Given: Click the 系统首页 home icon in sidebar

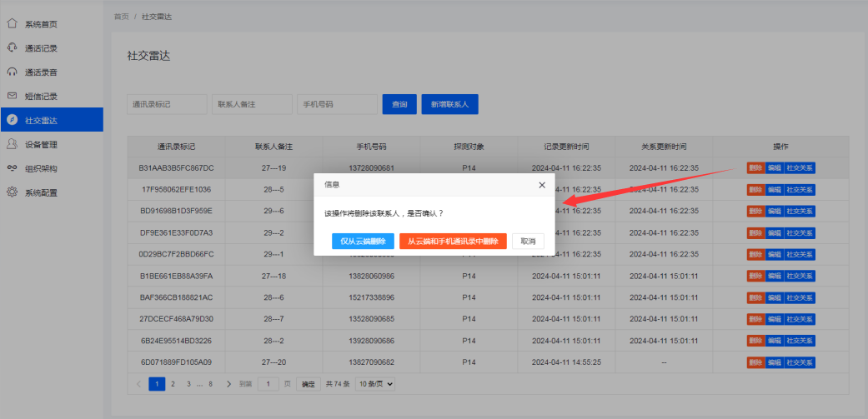Looking at the screenshot, I should click(12, 24).
